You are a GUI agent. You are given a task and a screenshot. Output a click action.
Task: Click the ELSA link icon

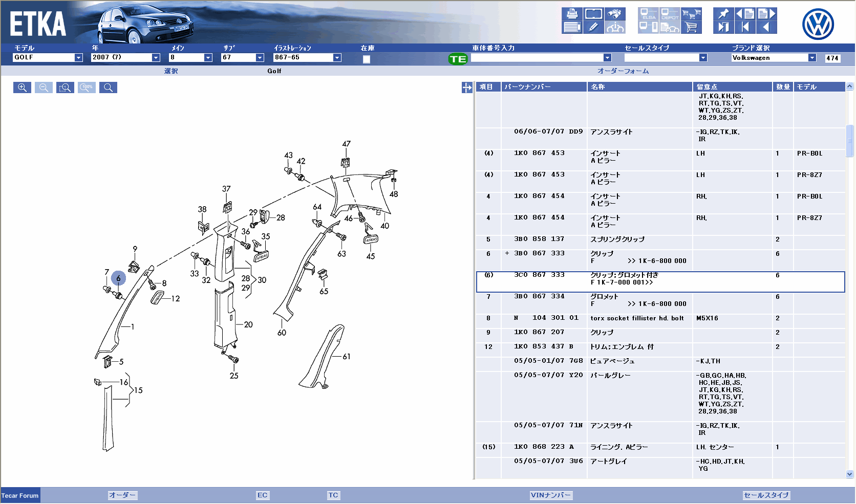click(649, 14)
